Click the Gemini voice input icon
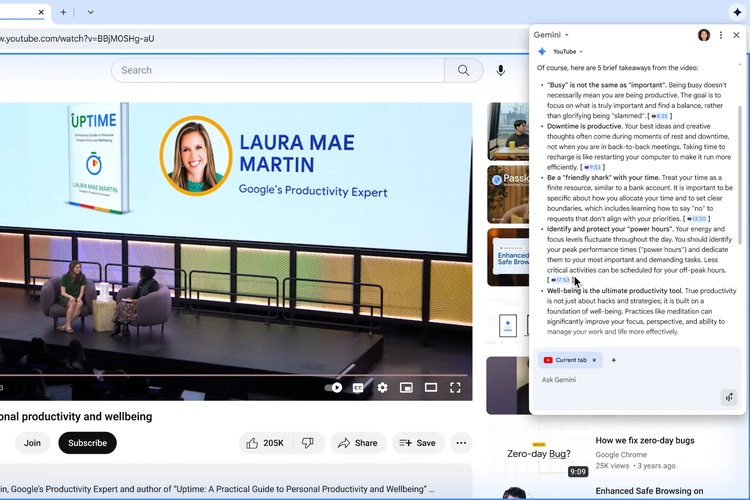 click(x=728, y=398)
